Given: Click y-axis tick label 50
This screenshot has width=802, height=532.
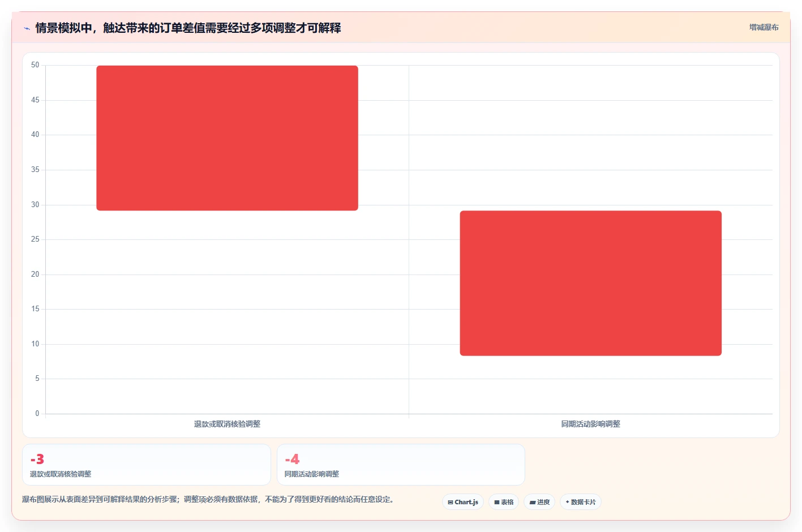Looking at the screenshot, I should 35,65.
